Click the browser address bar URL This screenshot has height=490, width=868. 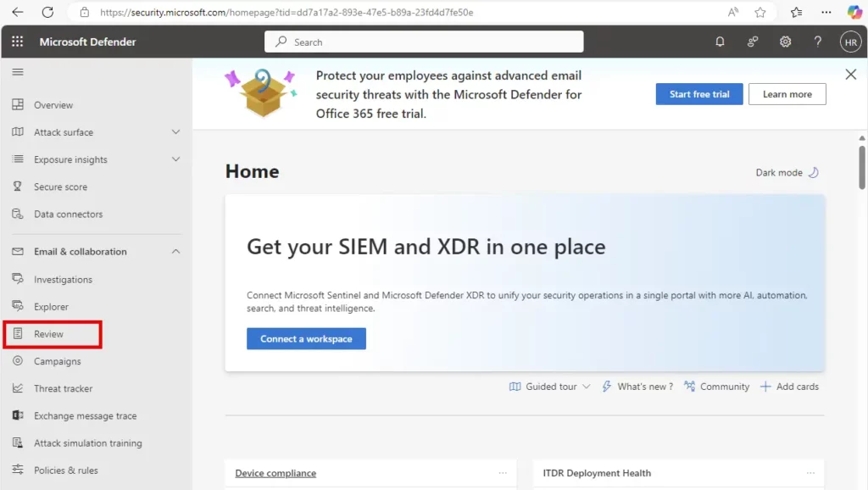click(287, 12)
